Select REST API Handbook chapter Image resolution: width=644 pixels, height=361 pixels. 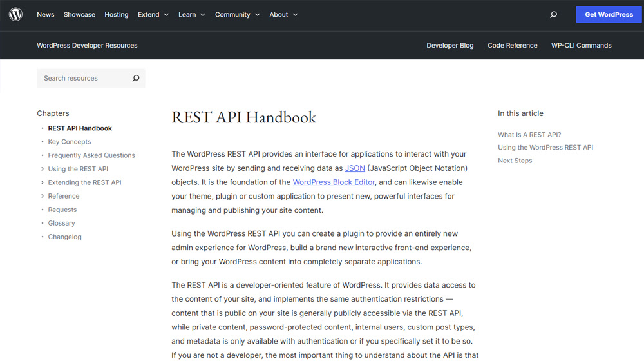80,128
